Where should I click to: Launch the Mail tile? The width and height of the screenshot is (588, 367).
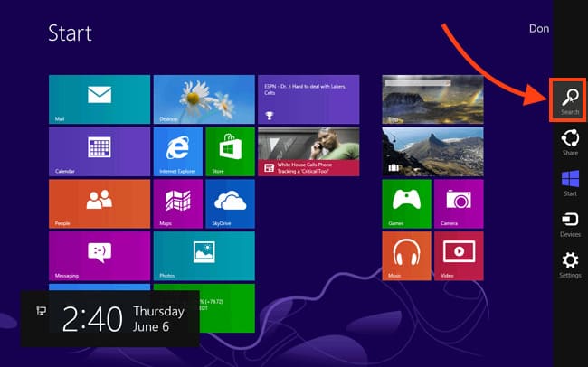point(99,99)
